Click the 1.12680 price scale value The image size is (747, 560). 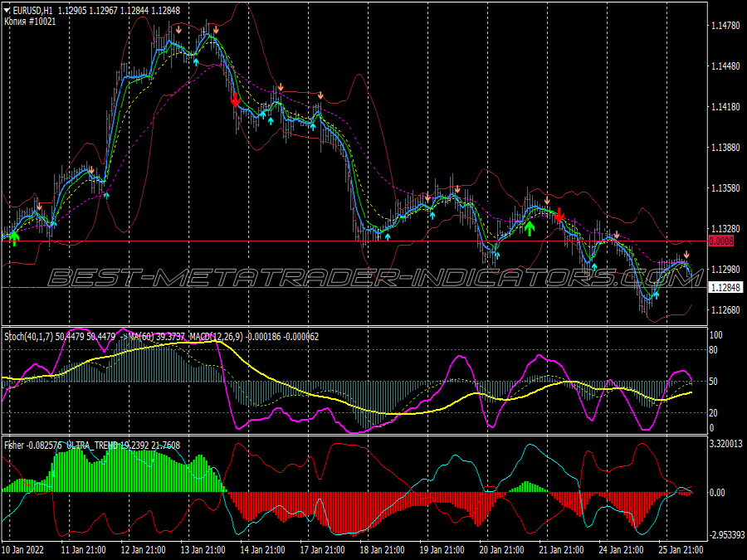[725, 310]
